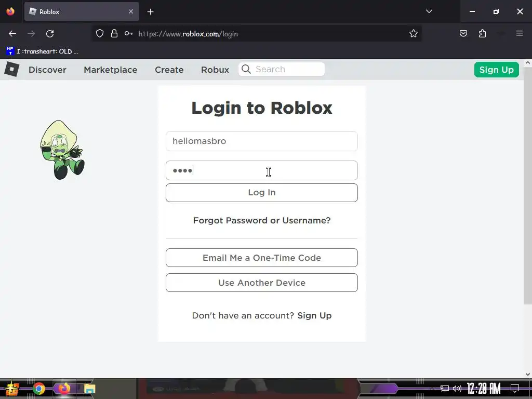Click the page scrollbar down arrow

pos(528,374)
